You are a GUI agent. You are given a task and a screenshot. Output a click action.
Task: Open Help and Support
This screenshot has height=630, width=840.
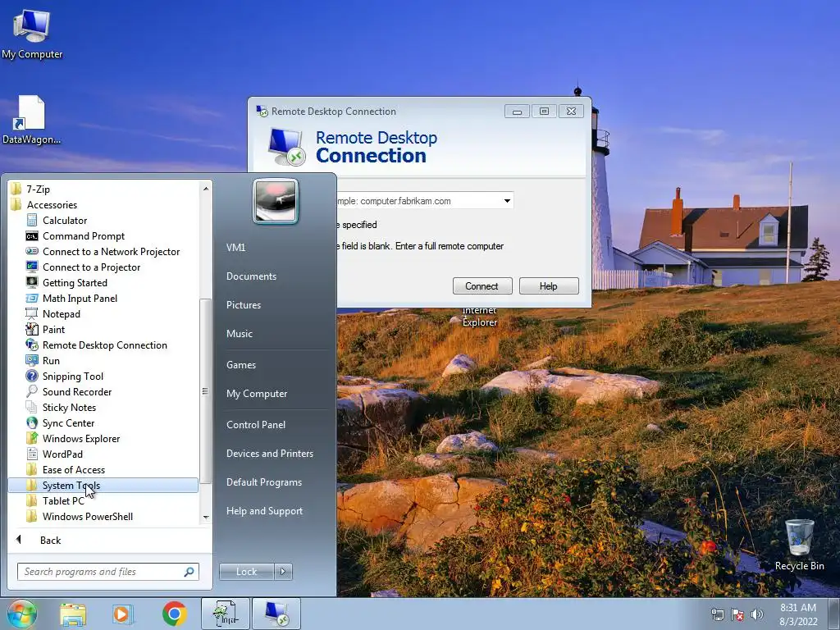coord(264,510)
